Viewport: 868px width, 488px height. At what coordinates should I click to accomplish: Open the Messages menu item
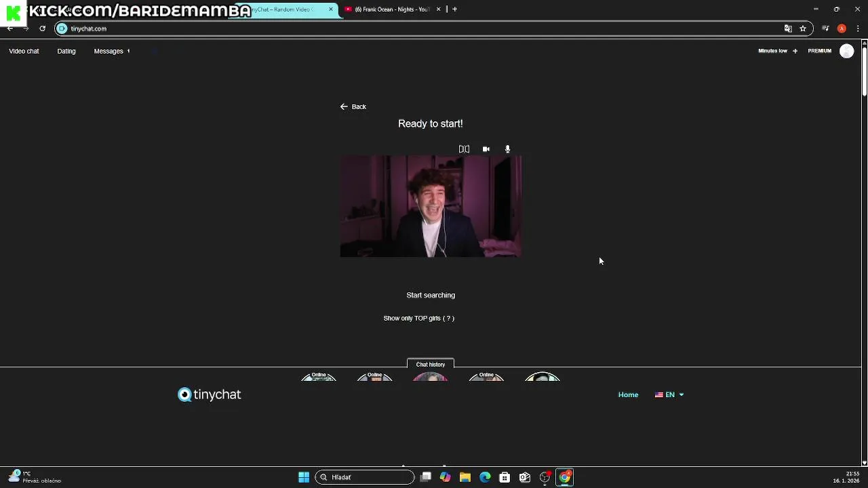[108, 51]
